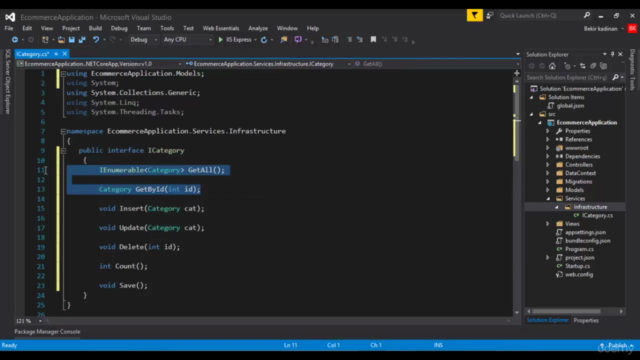Close the ICategory.cs tab

64,54
